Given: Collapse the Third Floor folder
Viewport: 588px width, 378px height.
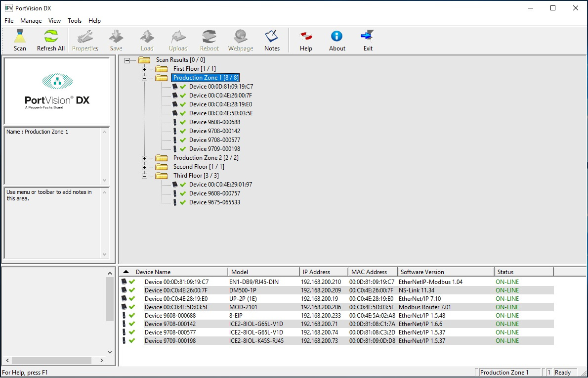Looking at the screenshot, I should pyautogui.click(x=144, y=176).
